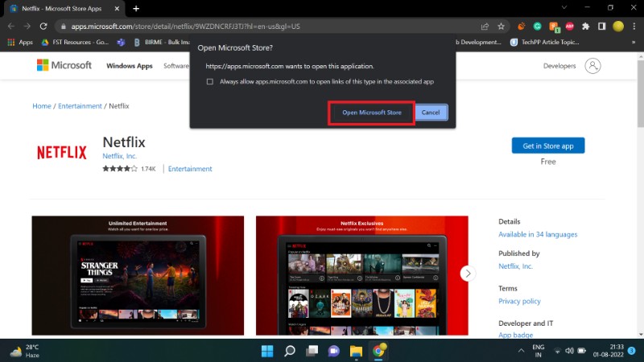
Task: Click the star rating of Netflix
Action: [x=119, y=168]
